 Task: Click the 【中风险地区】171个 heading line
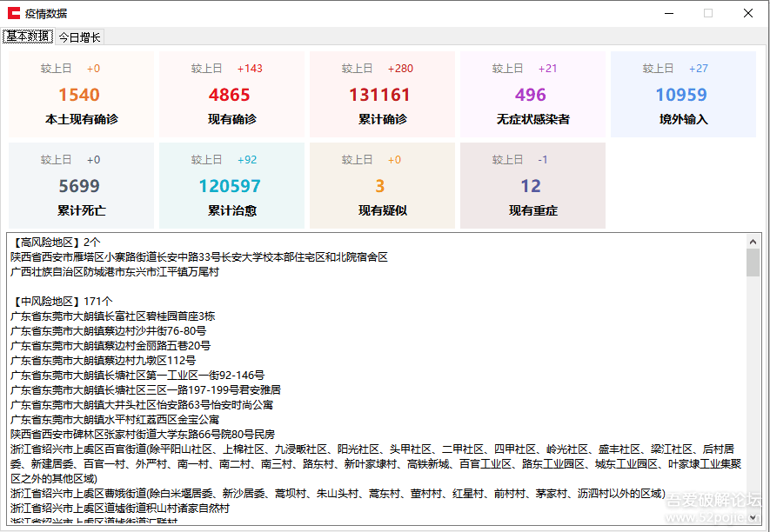(62, 302)
